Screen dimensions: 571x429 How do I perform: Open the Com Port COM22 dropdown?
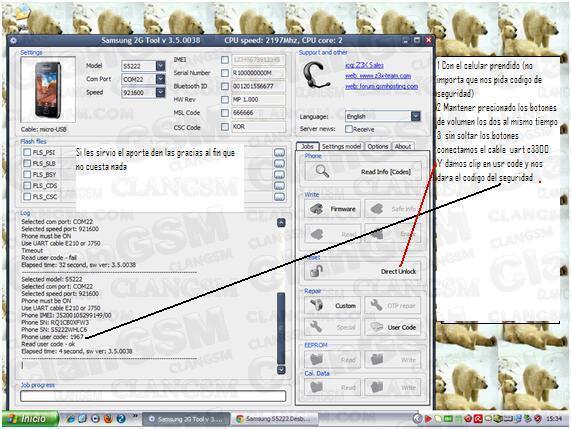[160, 79]
